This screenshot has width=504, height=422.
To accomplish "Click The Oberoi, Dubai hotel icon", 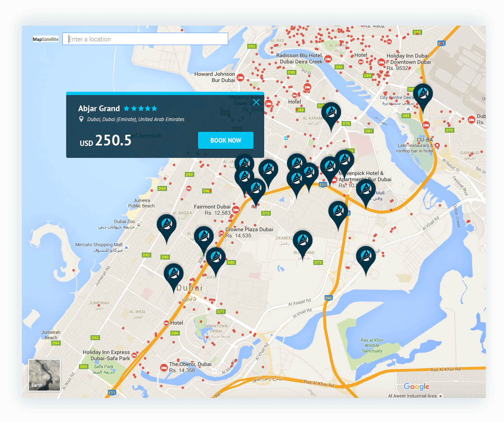I will pos(164,367).
